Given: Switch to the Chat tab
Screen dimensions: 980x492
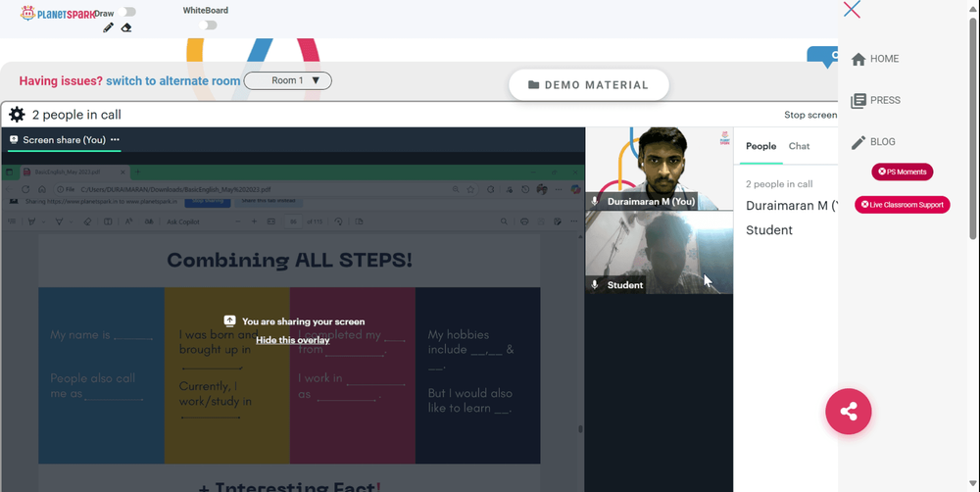Looking at the screenshot, I should coord(799,146).
